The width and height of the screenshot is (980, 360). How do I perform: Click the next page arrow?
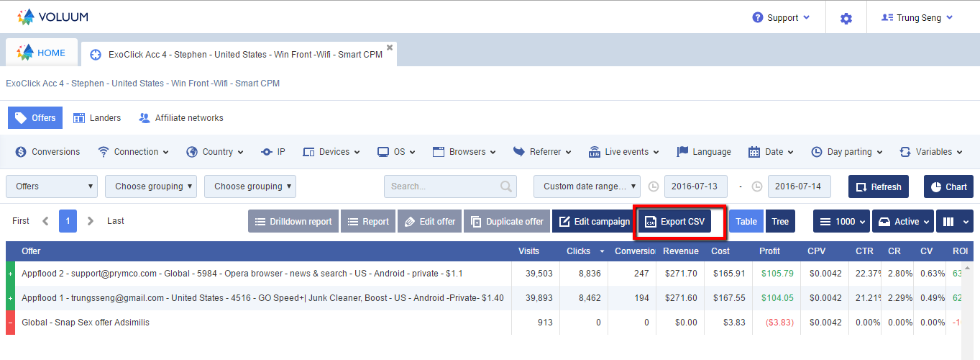(x=90, y=221)
